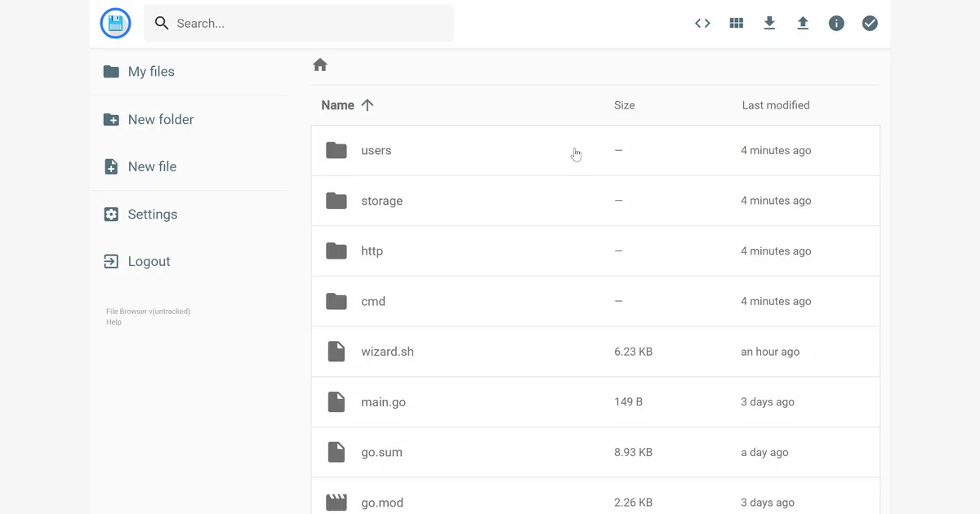Click the download icon in header

(x=769, y=24)
